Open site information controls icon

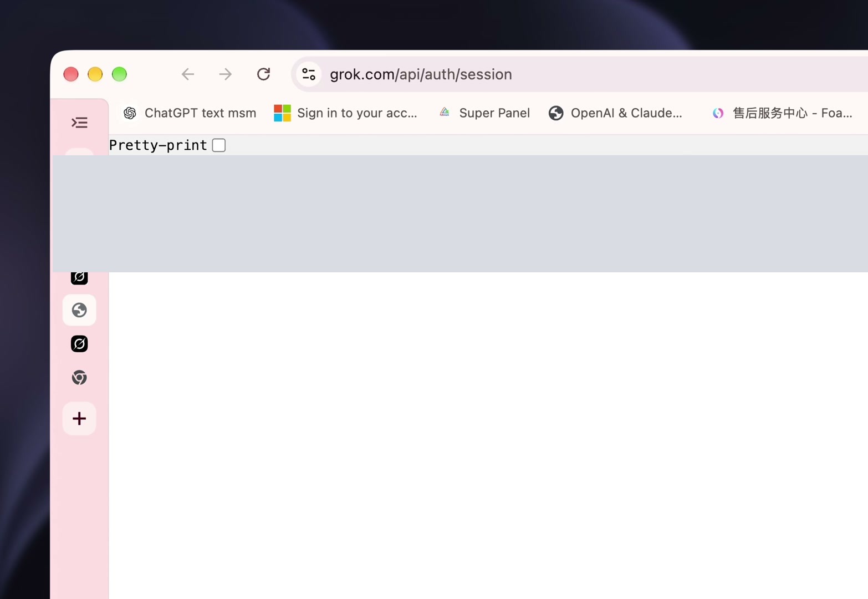[x=309, y=74]
